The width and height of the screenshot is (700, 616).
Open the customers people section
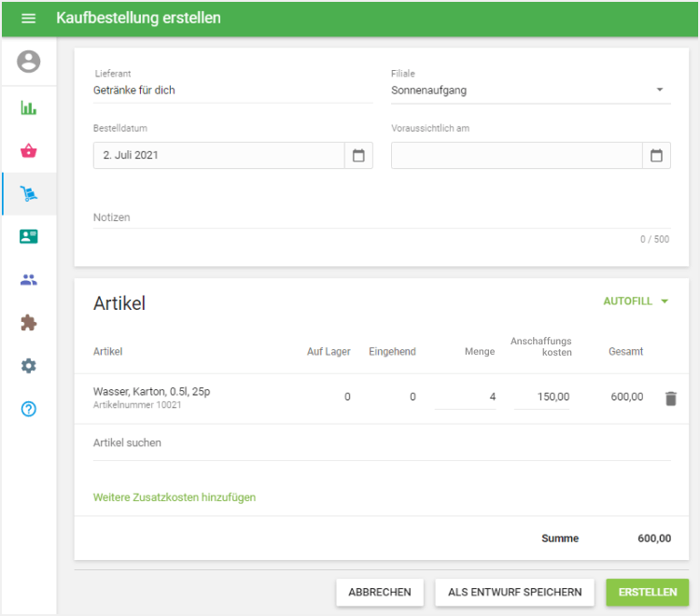(x=29, y=280)
